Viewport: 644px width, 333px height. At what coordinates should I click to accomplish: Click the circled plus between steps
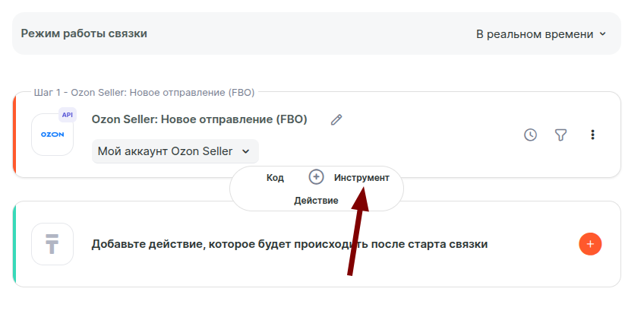click(317, 177)
